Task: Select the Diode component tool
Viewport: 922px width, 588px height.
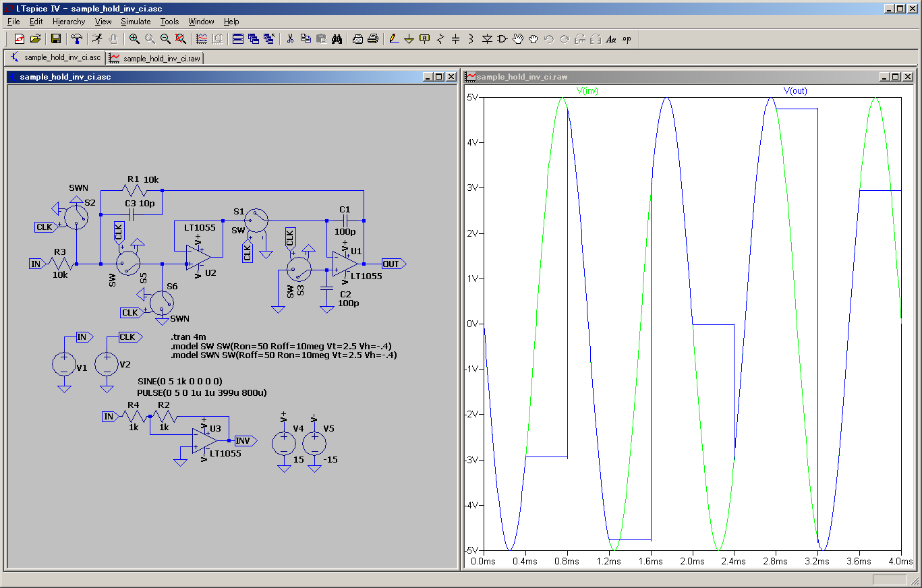Action: [487, 39]
